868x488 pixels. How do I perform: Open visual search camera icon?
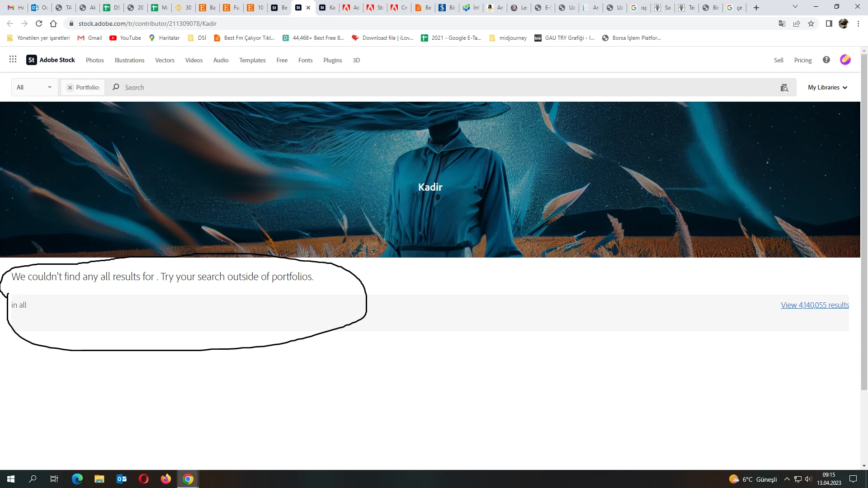[784, 88]
